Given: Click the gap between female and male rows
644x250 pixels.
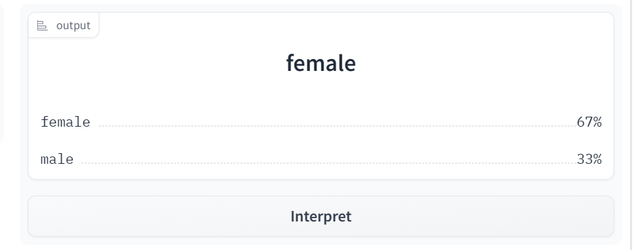Looking at the screenshot, I should pyautogui.click(x=321, y=141).
